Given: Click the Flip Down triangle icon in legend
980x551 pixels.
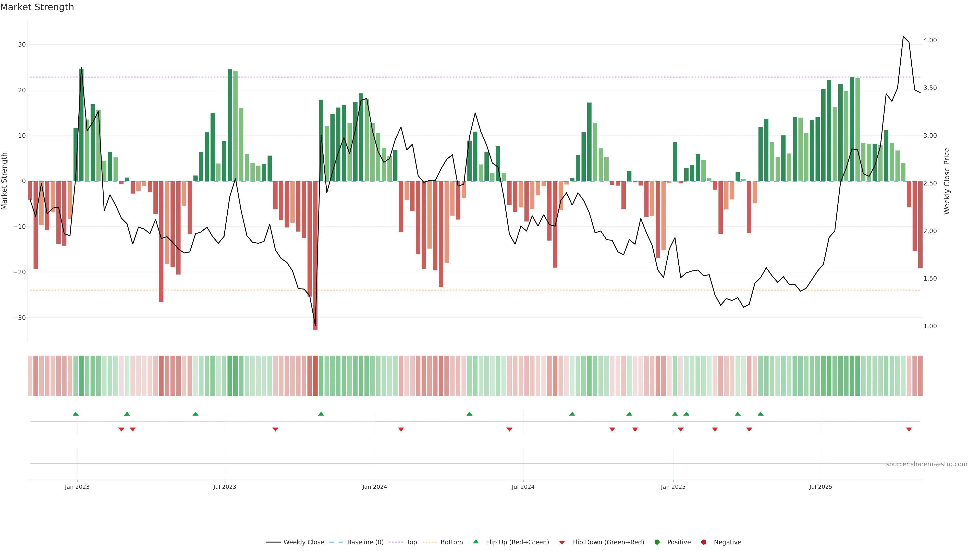Looking at the screenshot, I should (x=562, y=543).
